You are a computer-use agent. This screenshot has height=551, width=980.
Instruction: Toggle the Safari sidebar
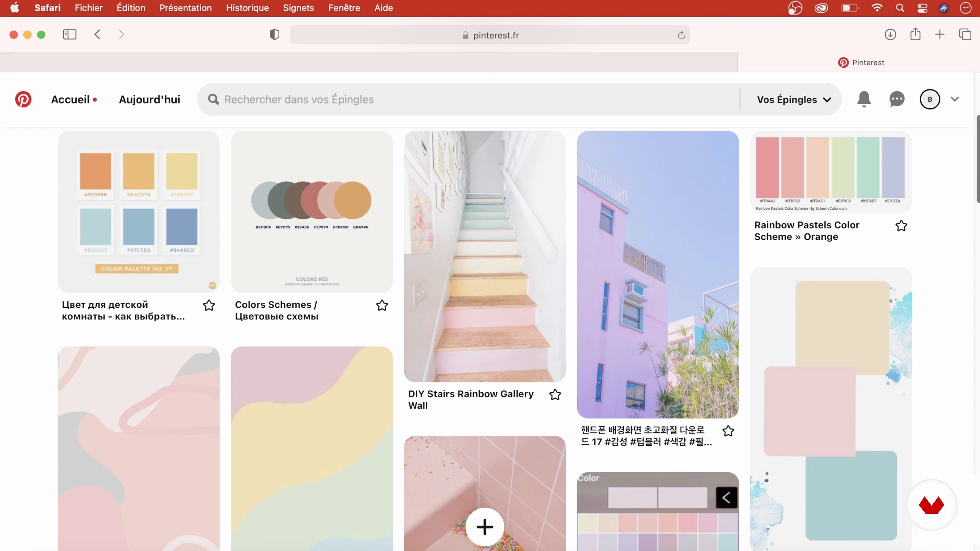[x=70, y=35]
